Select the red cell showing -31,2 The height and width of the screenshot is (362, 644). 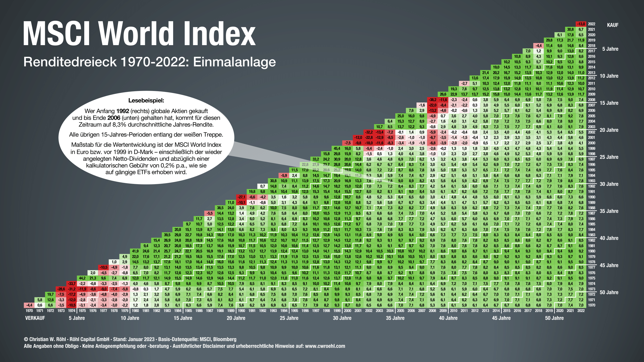tap(71, 289)
